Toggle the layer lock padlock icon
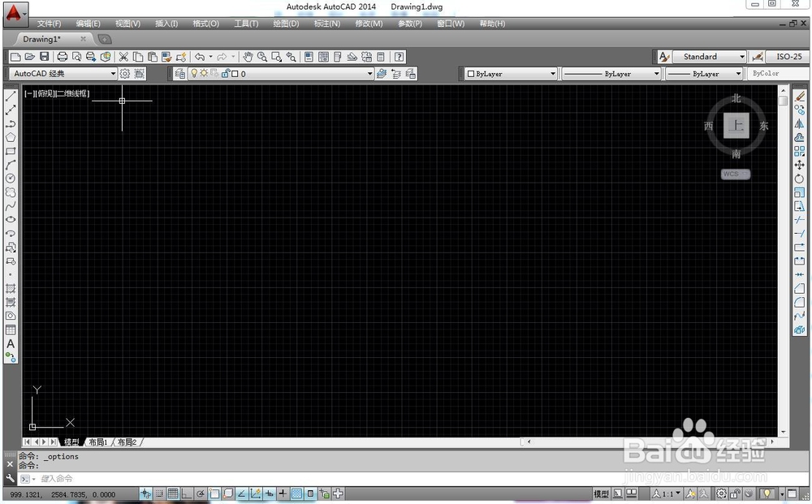The image size is (812, 504). click(225, 74)
